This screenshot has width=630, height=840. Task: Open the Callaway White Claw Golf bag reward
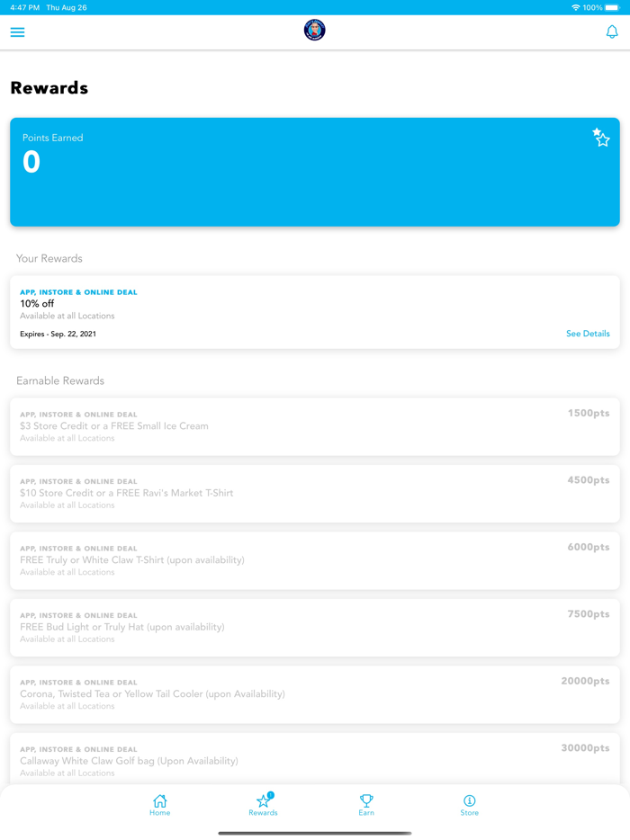270,761
